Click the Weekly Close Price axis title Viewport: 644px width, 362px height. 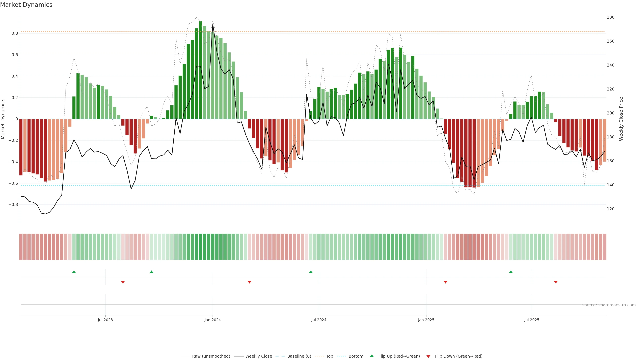point(621,119)
